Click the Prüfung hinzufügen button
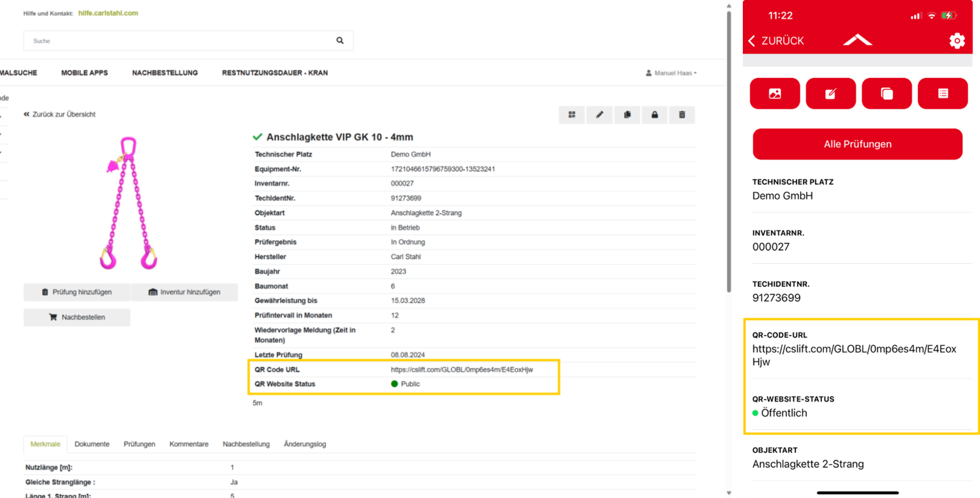 pyautogui.click(x=77, y=292)
